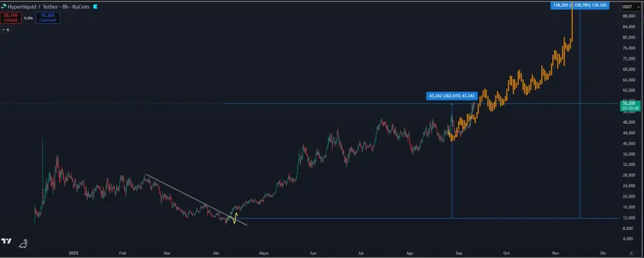Image resolution: width=644 pixels, height=258 pixels.
Task: Select the gray descending trendline
Action: 196,200
